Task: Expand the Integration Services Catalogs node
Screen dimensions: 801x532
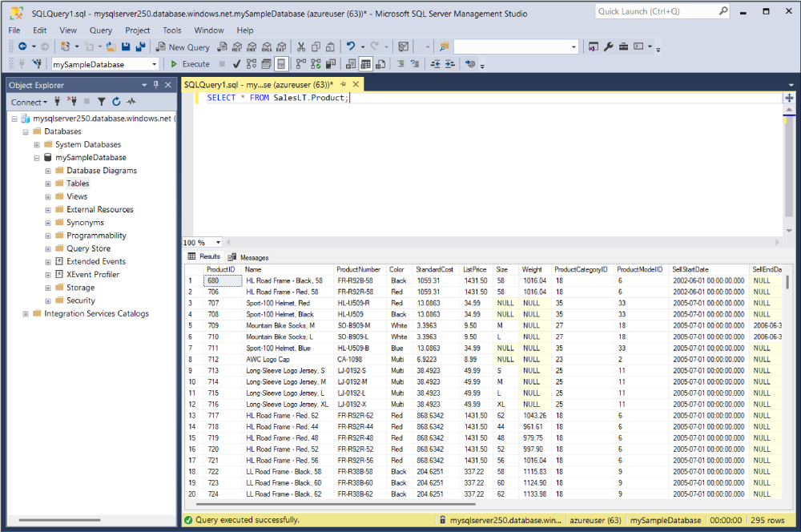Action: tap(25, 314)
